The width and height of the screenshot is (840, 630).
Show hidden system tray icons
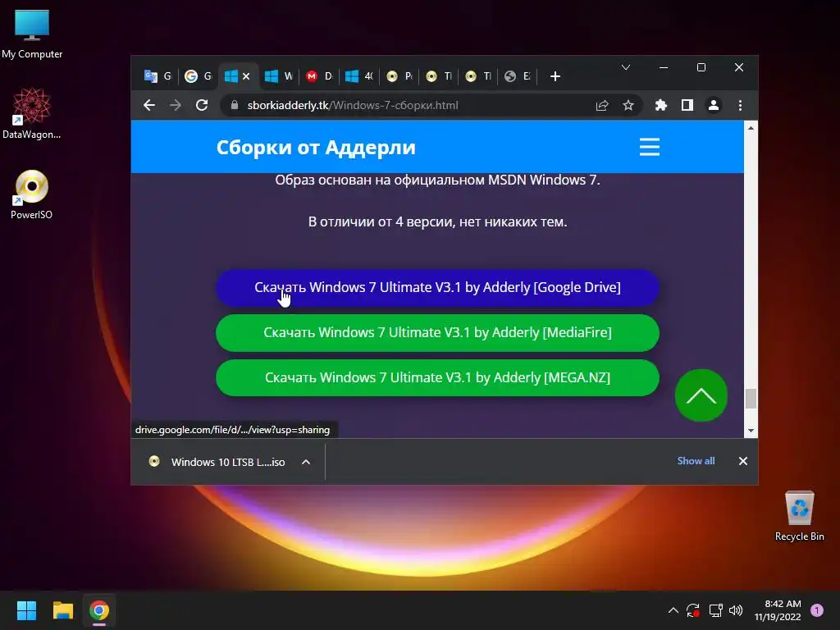coord(673,610)
